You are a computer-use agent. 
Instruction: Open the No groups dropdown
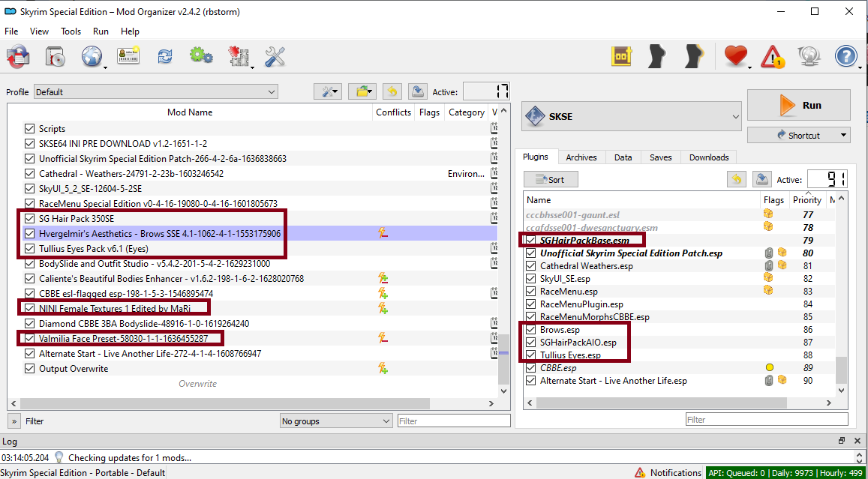click(336, 421)
